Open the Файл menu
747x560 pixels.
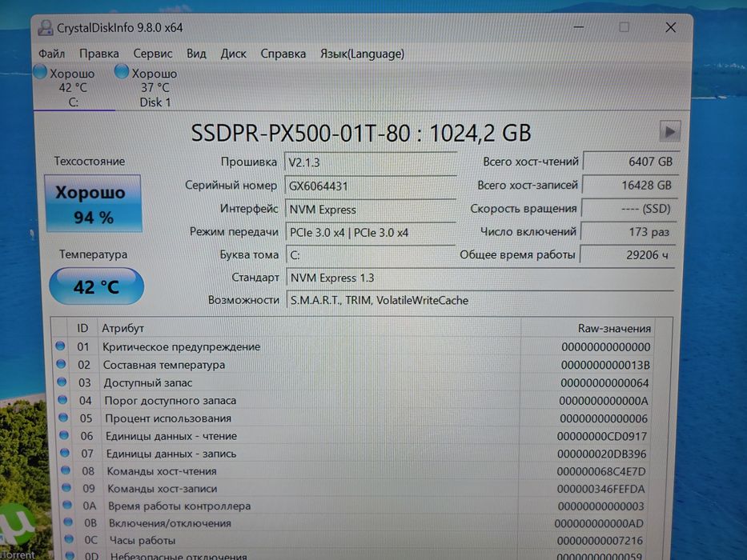(51, 54)
